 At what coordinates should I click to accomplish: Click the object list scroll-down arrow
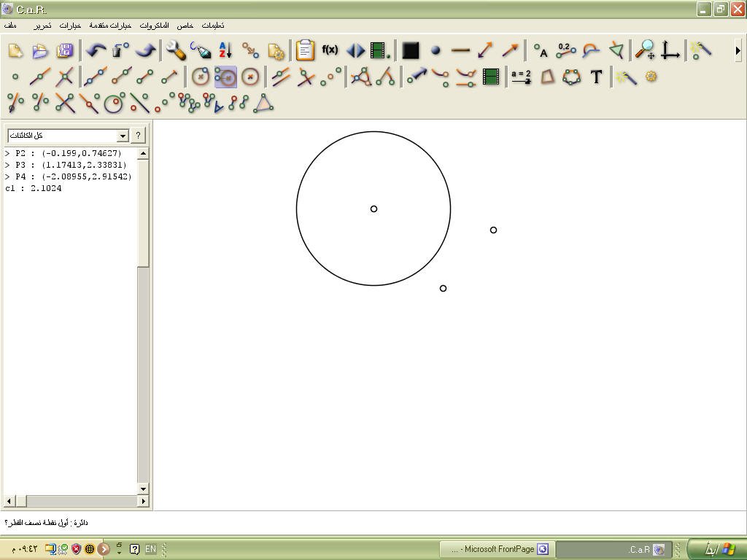point(143,489)
